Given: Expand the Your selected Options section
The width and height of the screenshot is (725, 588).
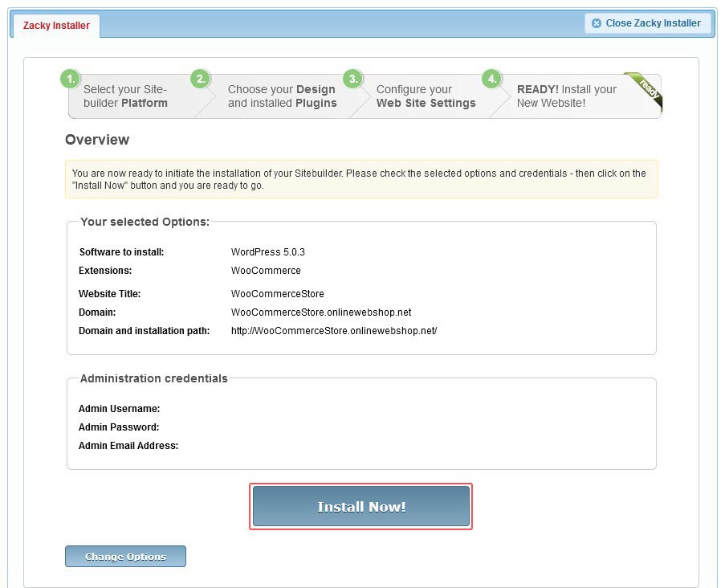Looking at the screenshot, I should point(145,222).
